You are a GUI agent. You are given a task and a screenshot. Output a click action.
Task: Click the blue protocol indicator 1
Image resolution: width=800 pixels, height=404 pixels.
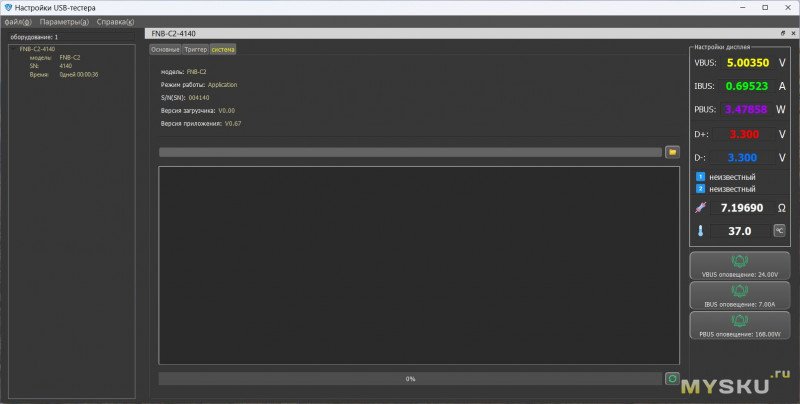pos(701,177)
